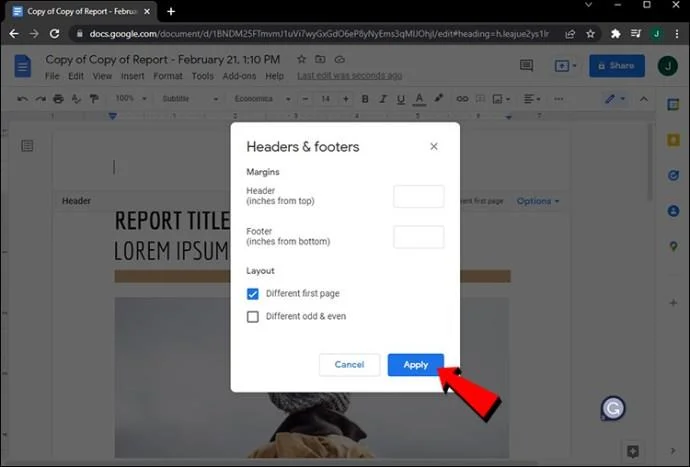Decrease the font size
This screenshot has height=467, width=690.
click(x=305, y=99)
